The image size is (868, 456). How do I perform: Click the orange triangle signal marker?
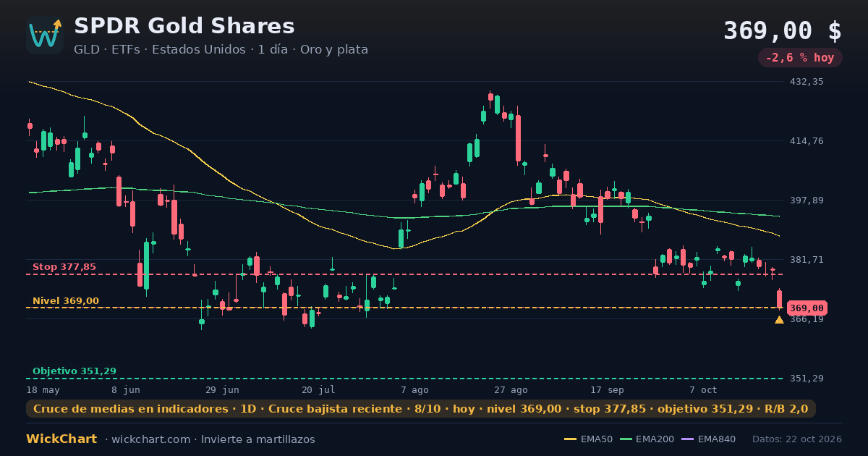779,319
